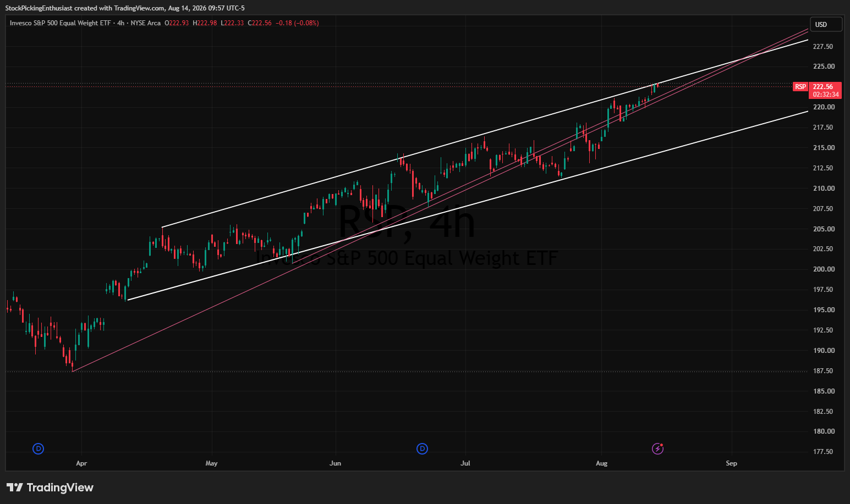850x504 pixels.
Task: Click the 210.00 price axis label
Action: (824, 189)
